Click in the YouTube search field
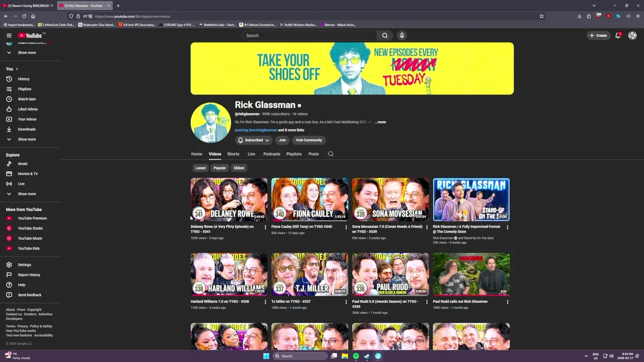 coord(309,35)
